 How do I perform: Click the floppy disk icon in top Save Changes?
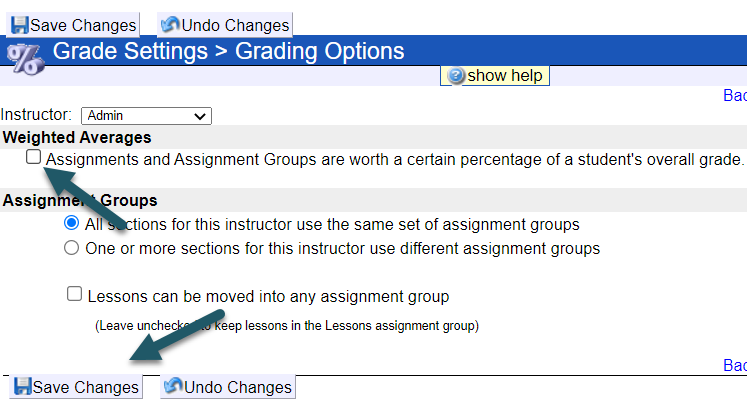pyautogui.click(x=20, y=25)
